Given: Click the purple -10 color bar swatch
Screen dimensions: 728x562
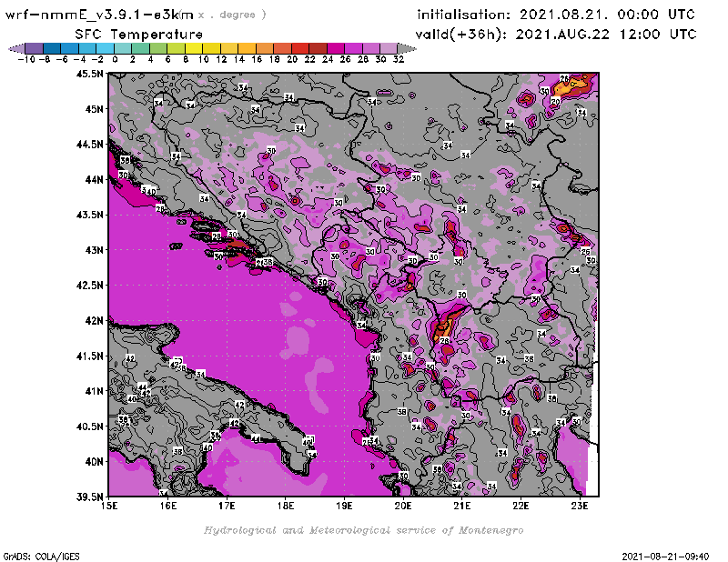Looking at the screenshot, I should 33,48.
